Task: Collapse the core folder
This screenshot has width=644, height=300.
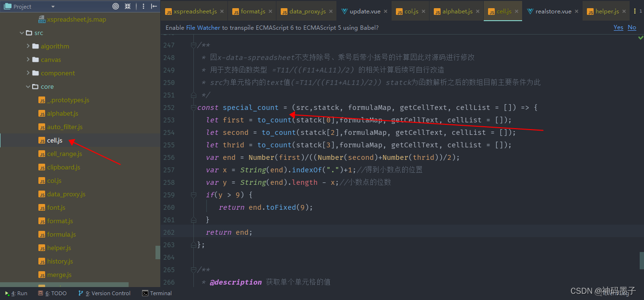Action: (28, 87)
